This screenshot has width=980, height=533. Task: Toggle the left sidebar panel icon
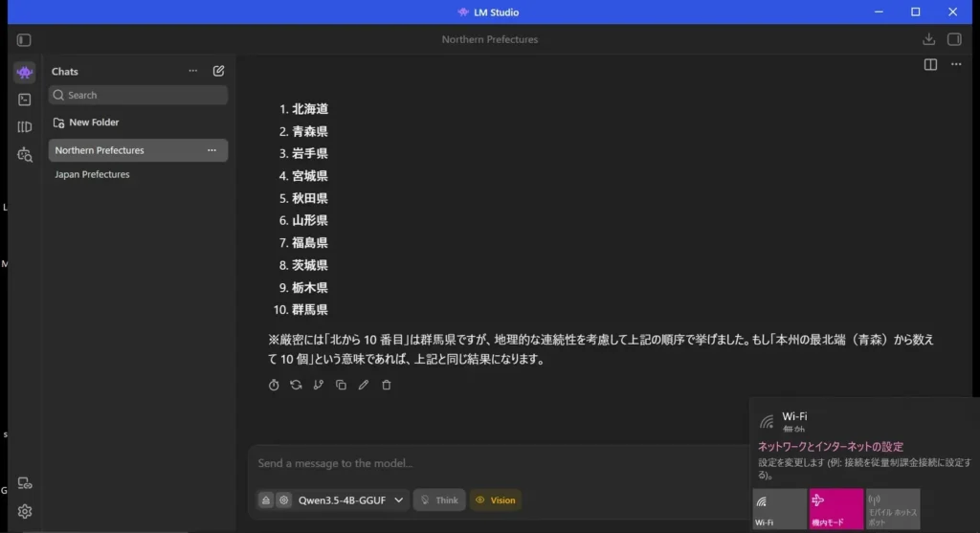pos(24,40)
